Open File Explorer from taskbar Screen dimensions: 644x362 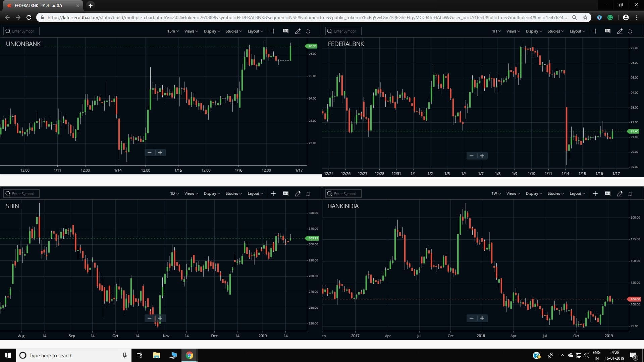click(x=156, y=355)
